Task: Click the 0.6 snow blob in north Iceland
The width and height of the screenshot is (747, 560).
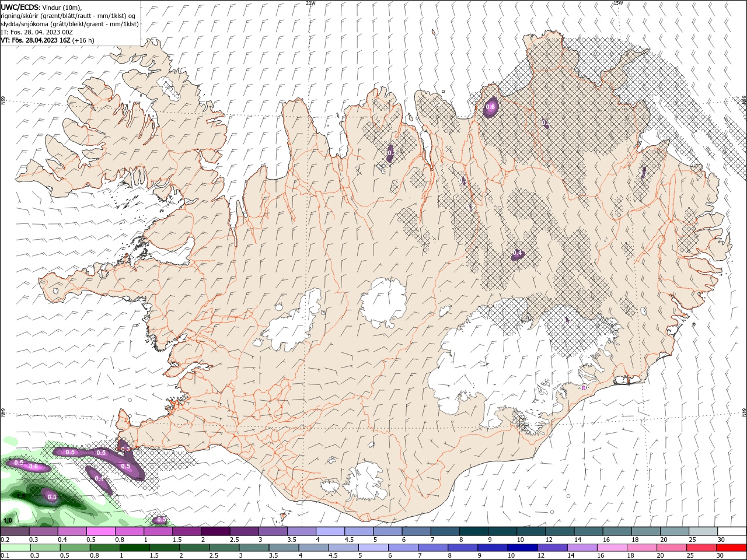Action: click(x=490, y=107)
